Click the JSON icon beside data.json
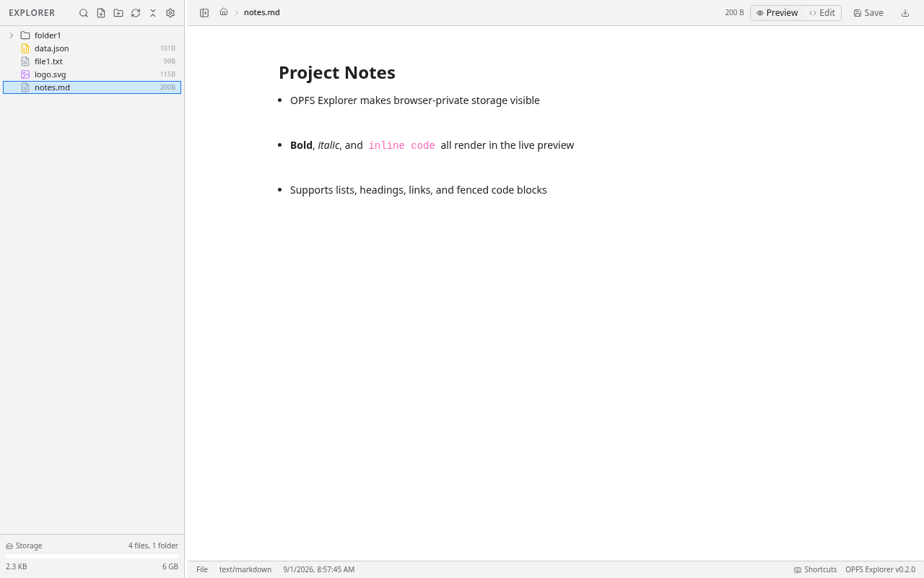Screen dimensions: 924x578 pyautogui.click(x=25, y=48)
